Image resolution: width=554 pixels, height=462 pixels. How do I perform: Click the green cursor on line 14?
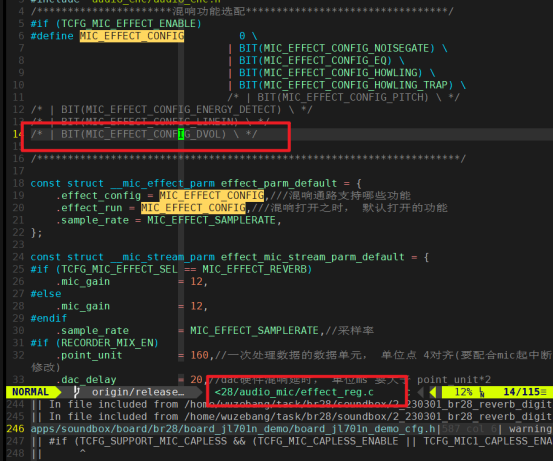[181, 134]
